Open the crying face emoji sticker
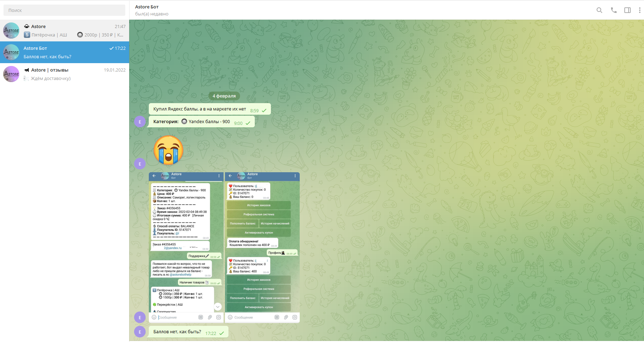Viewport: 644px width, 342px height. tap(168, 150)
